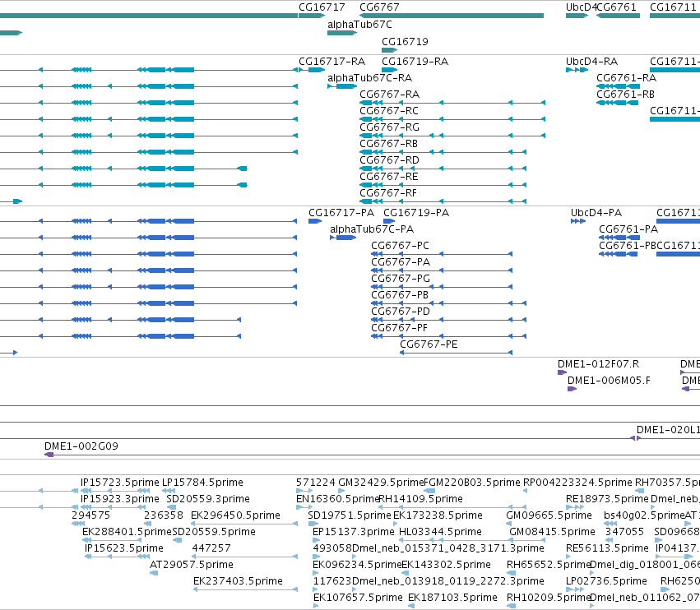Click the CG6767-PG protein label
700x610 pixels.
point(401,279)
